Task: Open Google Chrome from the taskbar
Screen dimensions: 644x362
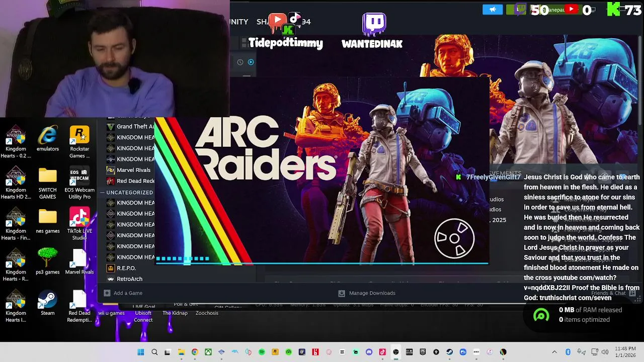Action: tap(195, 352)
